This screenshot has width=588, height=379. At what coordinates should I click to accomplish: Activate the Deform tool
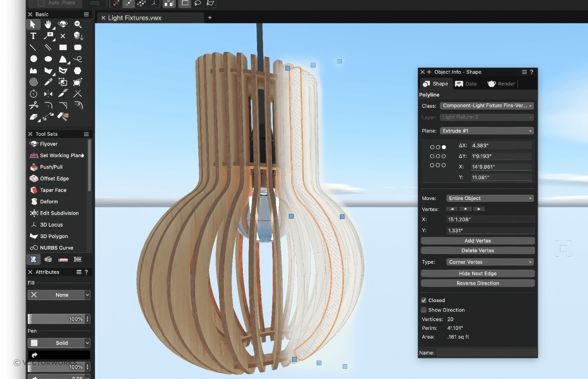click(49, 201)
